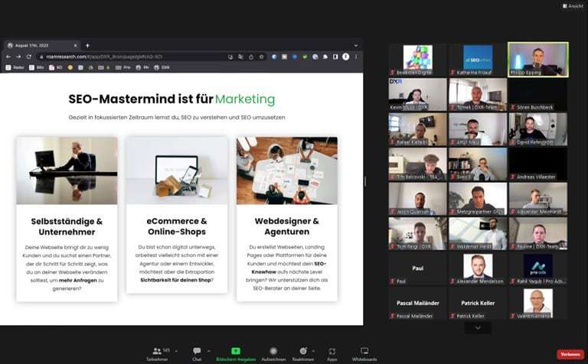588x364 pixels.
Task: Click the 'eCommerce & Online-Shops' card title
Action: point(177,226)
